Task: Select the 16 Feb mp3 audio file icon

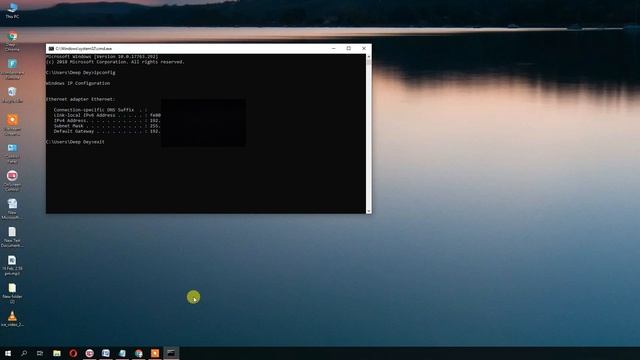Action: coord(12,265)
